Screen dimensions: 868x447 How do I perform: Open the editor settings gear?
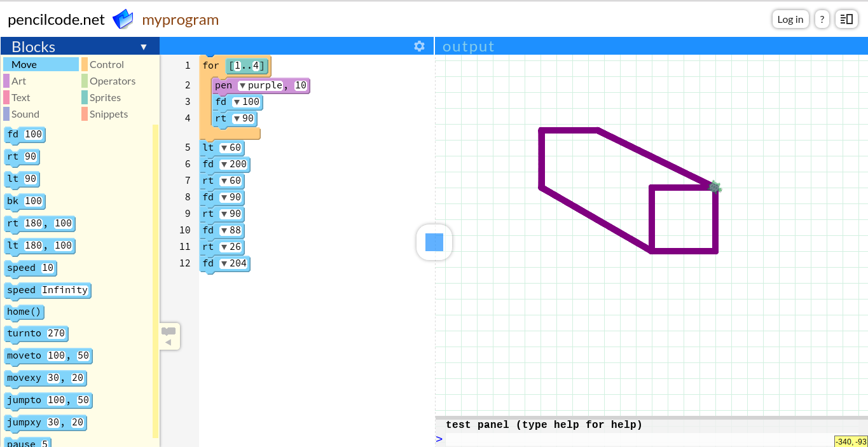418,46
